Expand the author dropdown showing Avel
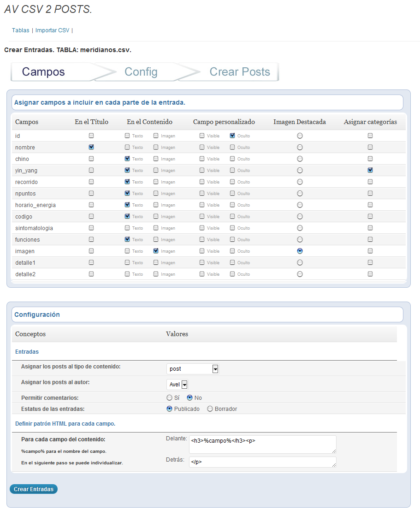This screenshot has height=516, width=420. [177, 385]
